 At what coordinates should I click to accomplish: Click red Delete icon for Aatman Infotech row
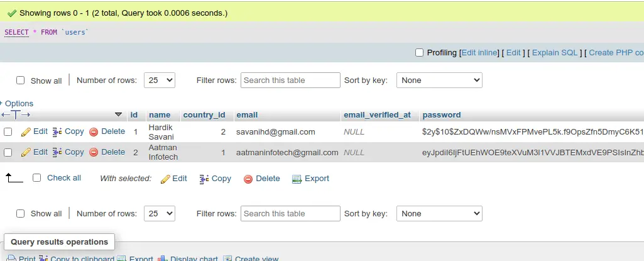94,152
